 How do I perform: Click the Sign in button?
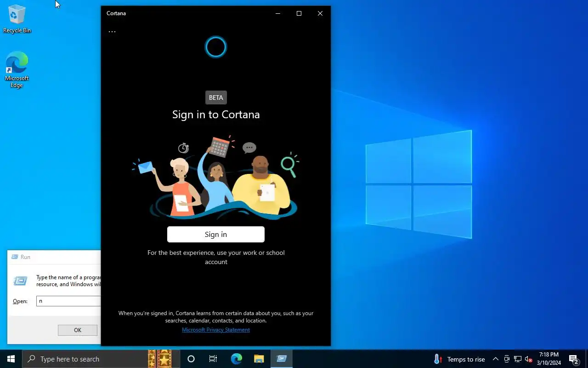point(216,235)
